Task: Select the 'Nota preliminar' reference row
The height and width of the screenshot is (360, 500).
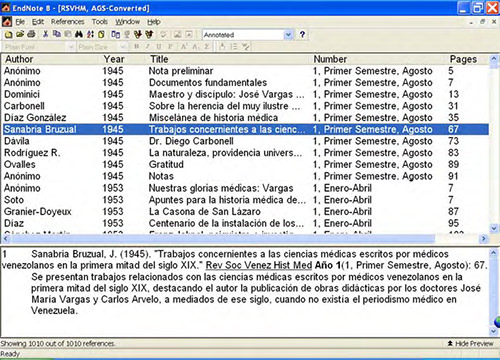Action: (246, 71)
